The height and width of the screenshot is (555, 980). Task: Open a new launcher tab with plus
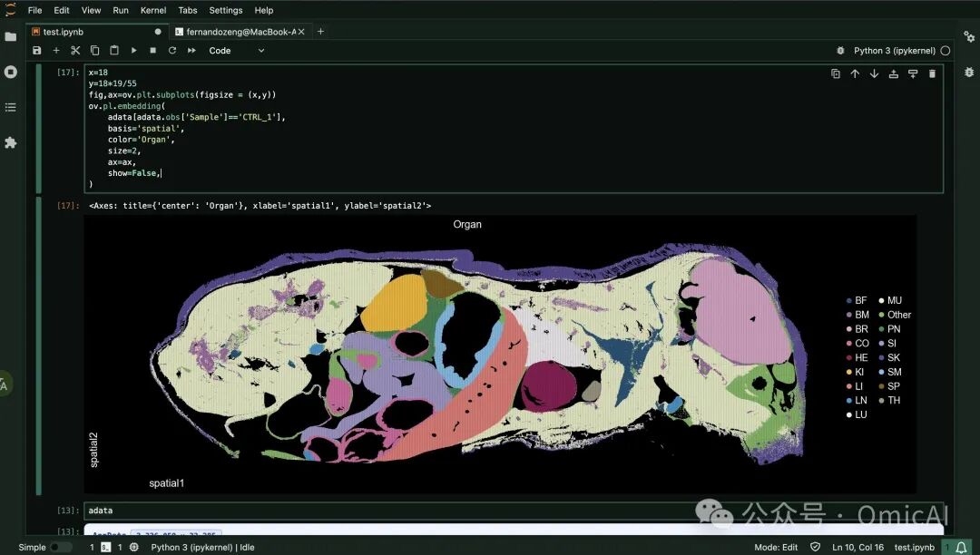click(320, 32)
